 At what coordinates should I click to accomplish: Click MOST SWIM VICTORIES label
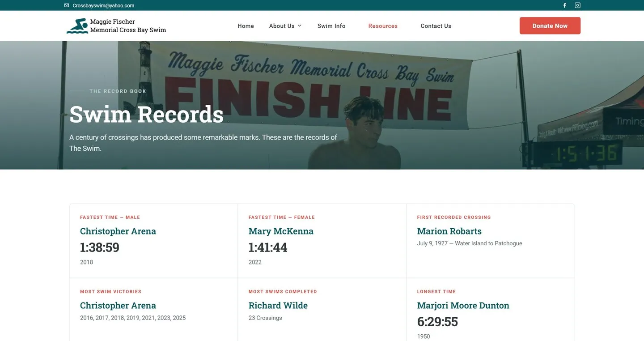click(x=110, y=291)
